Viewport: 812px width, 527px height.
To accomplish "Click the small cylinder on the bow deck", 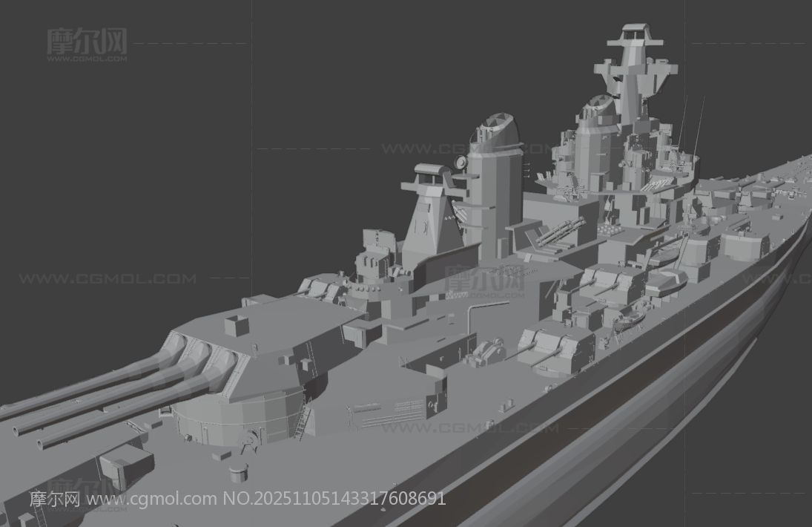I will pos(237,471).
